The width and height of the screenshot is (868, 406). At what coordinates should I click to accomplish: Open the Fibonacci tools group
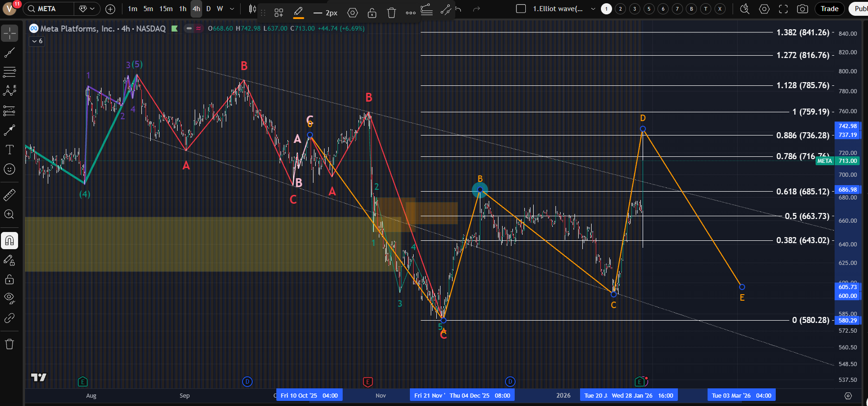click(x=9, y=72)
